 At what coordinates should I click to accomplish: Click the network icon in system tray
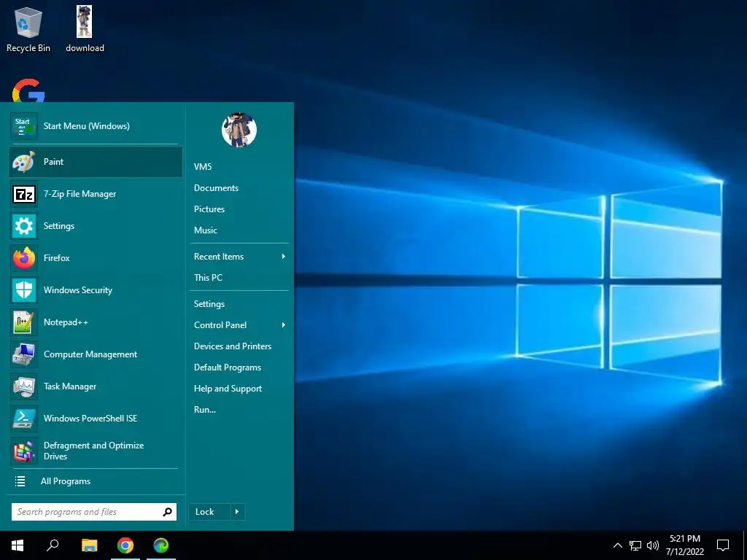(x=635, y=545)
